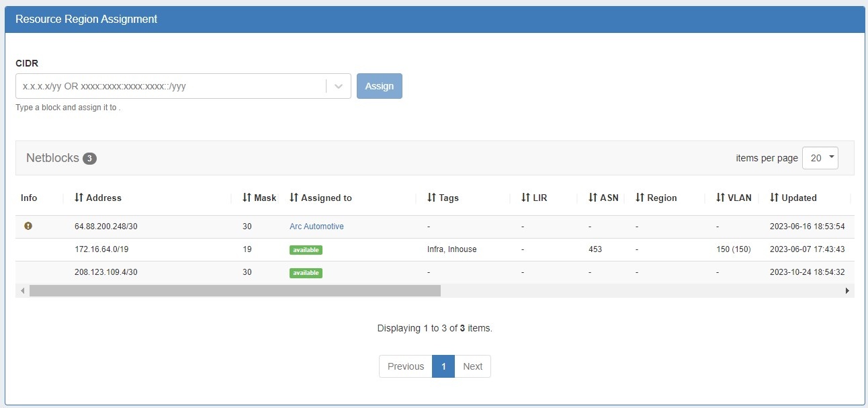The width and height of the screenshot is (868, 408).
Task: Go to the Next page
Action: pos(472,366)
